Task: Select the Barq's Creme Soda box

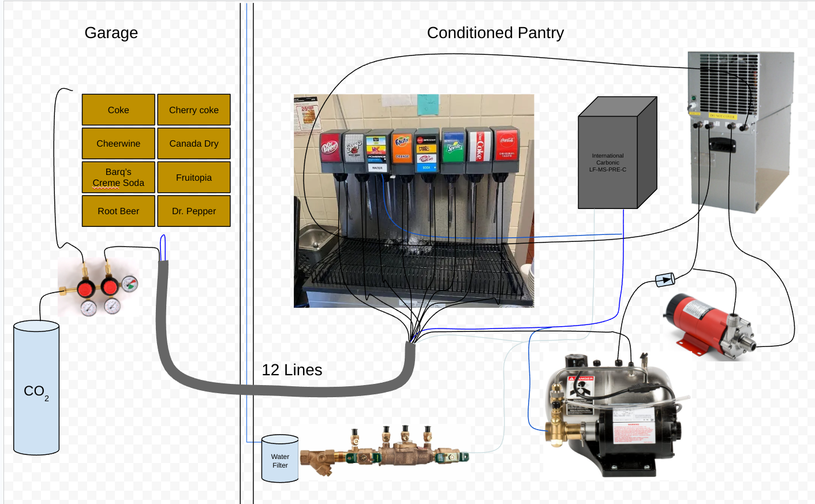Action: click(118, 177)
